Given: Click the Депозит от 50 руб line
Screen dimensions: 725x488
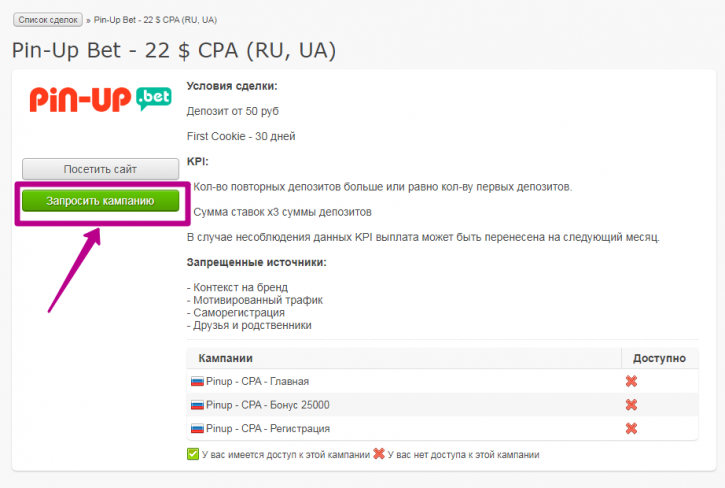Looking at the screenshot, I should point(233,111).
